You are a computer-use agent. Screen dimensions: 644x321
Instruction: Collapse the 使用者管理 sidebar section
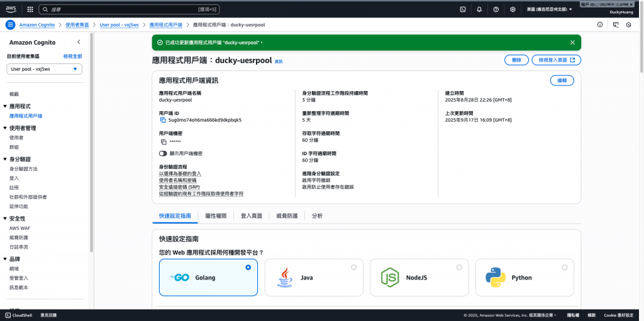pos(5,128)
